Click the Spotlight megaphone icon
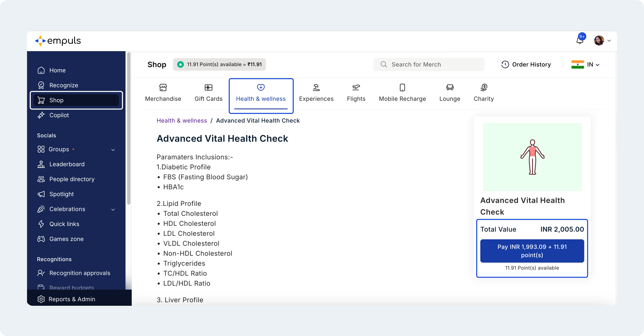Image resolution: width=644 pixels, height=336 pixels. coord(41,194)
